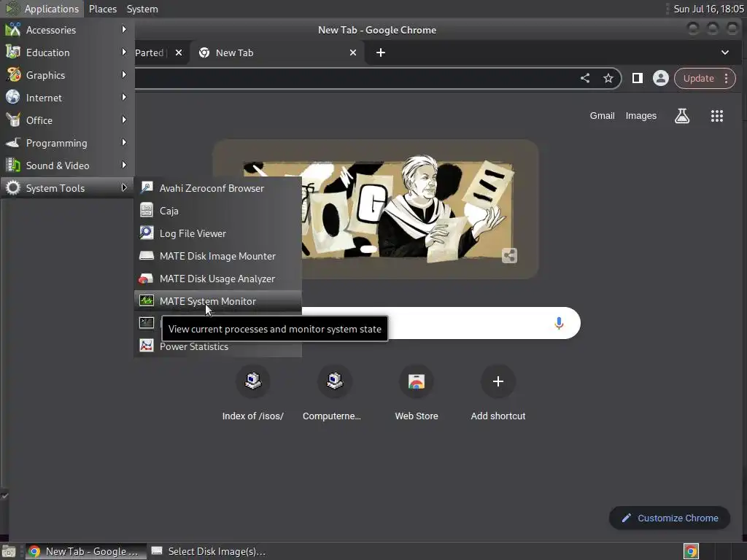Click the Disk Image Mounter drive icon
This screenshot has width=747, height=560.
[146, 256]
